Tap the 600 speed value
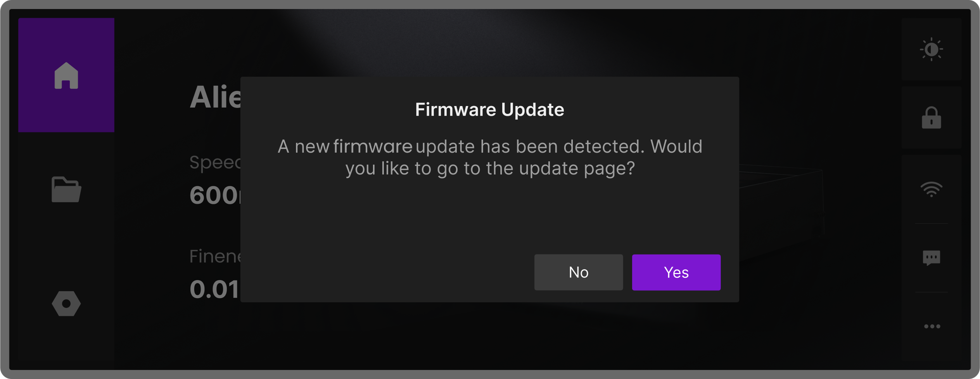This screenshot has height=379, width=980. pyautogui.click(x=214, y=195)
